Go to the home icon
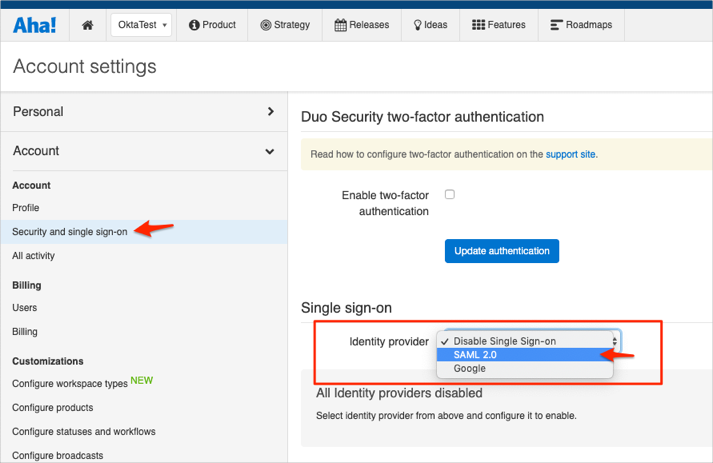This screenshot has height=463, width=713. coord(88,25)
